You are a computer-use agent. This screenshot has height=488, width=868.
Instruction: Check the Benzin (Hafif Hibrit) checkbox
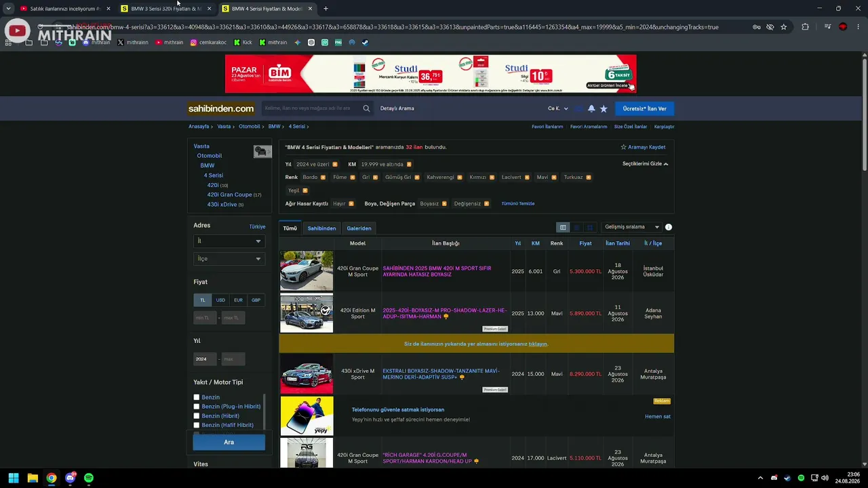(197, 425)
